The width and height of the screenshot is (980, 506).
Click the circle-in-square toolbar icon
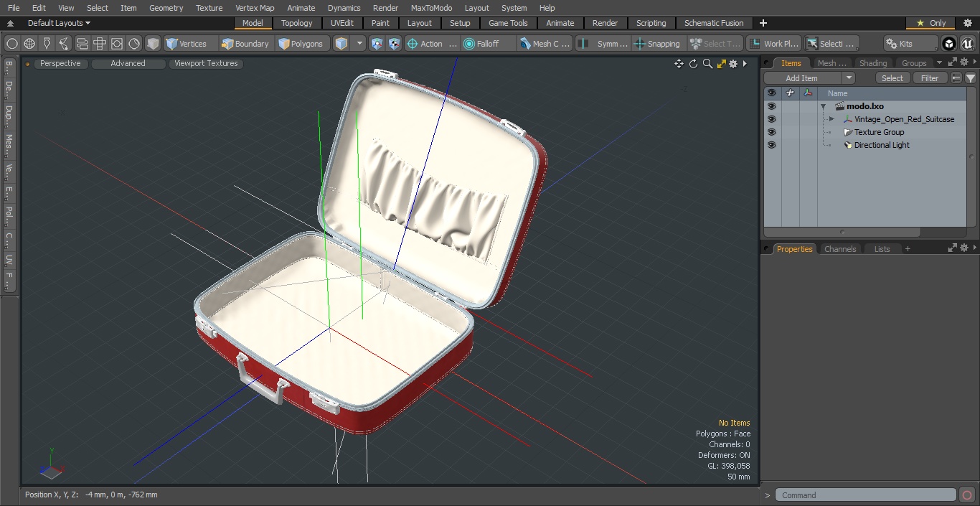point(117,44)
